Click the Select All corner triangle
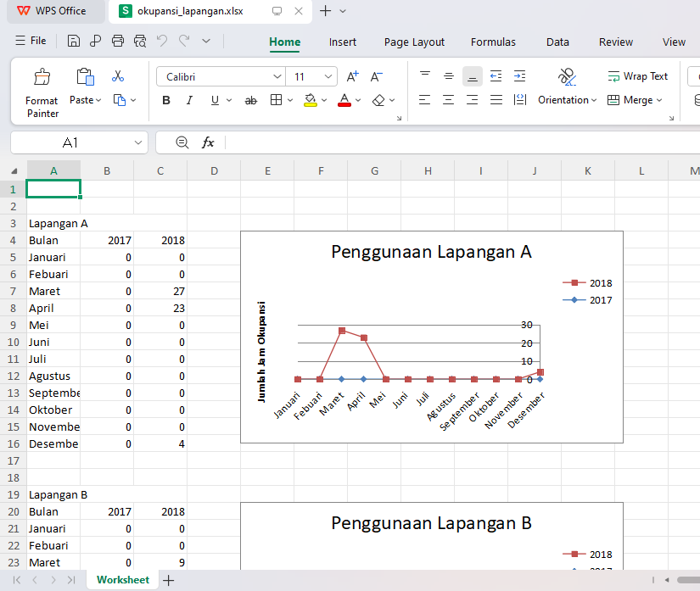700x591 pixels. tap(14, 170)
